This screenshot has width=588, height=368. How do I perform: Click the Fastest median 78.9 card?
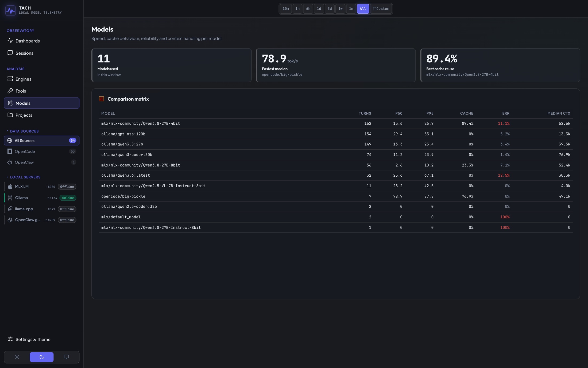click(336, 65)
